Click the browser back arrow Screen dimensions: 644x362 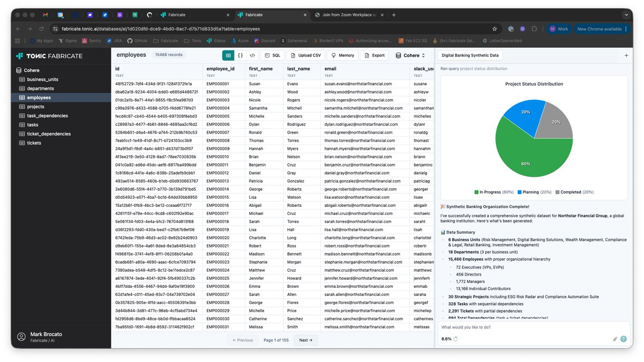(18, 29)
